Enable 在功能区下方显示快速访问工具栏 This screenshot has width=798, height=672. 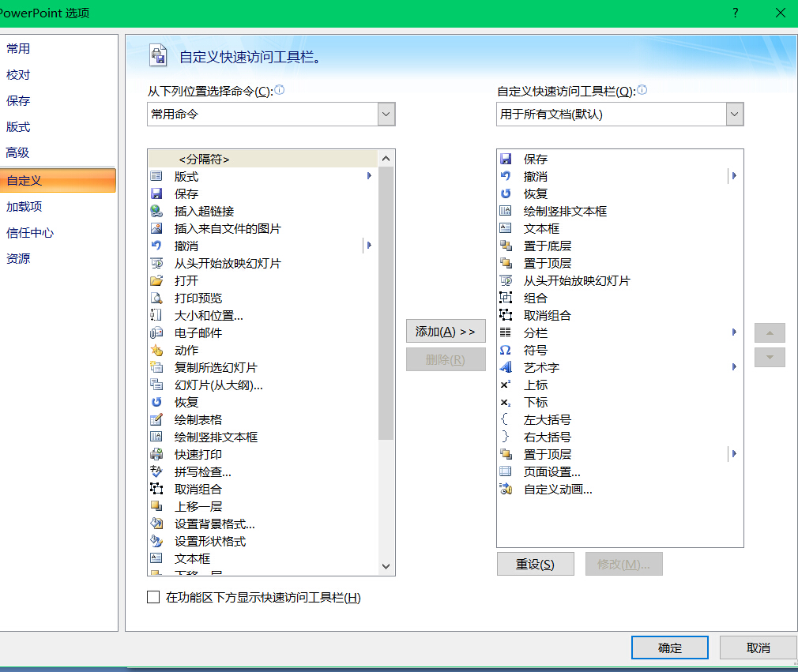click(153, 597)
